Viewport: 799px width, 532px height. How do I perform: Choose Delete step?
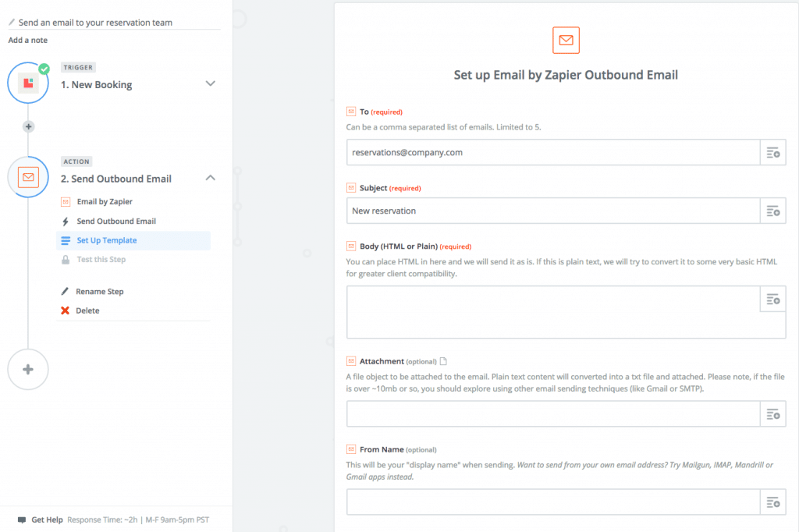click(x=87, y=310)
